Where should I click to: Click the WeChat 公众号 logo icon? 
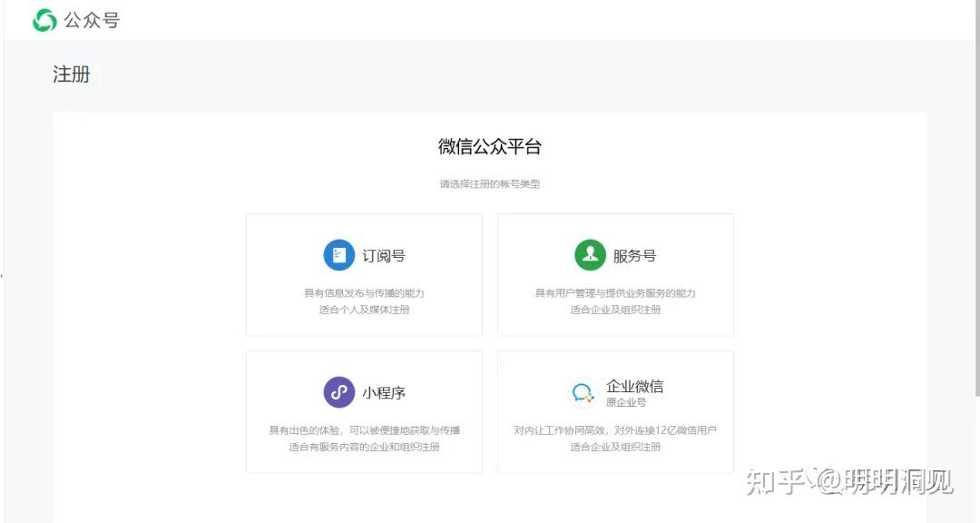pos(44,21)
